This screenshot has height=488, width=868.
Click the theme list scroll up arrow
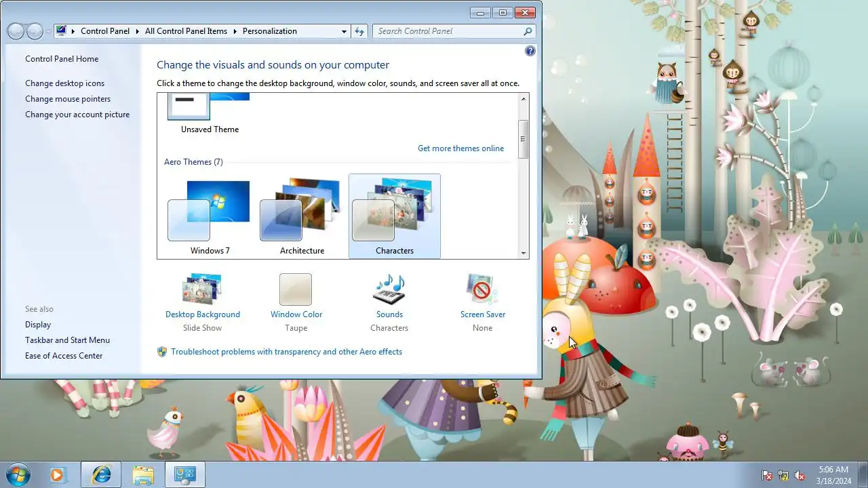(523, 99)
